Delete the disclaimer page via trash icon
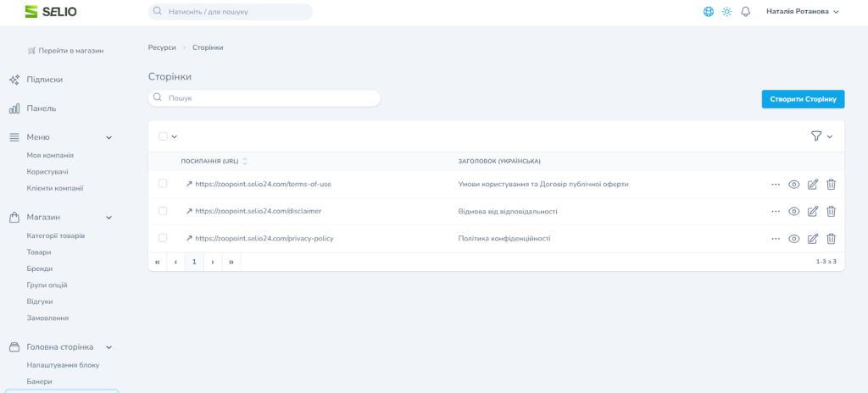The width and height of the screenshot is (868, 393). click(831, 212)
